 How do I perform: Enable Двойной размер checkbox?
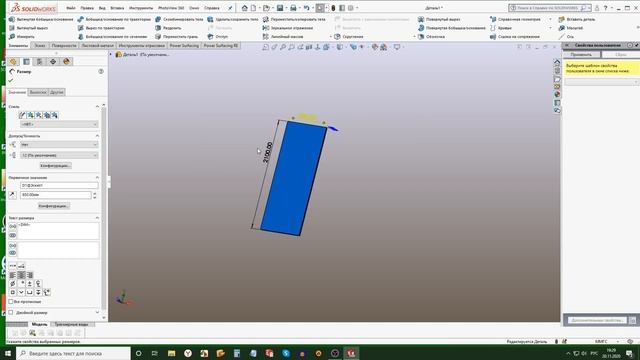pos(11,313)
